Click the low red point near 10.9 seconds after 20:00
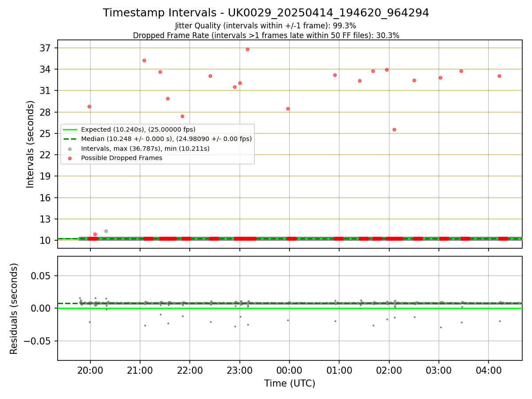Image resolution: width=532 pixels, height=399 pixels. [x=95, y=234]
